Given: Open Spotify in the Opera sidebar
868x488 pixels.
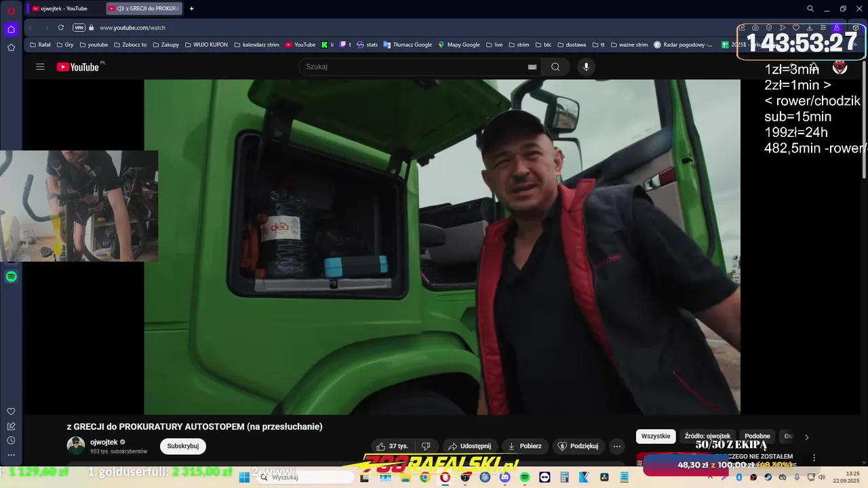Looking at the screenshot, I should tap(11, 277).
